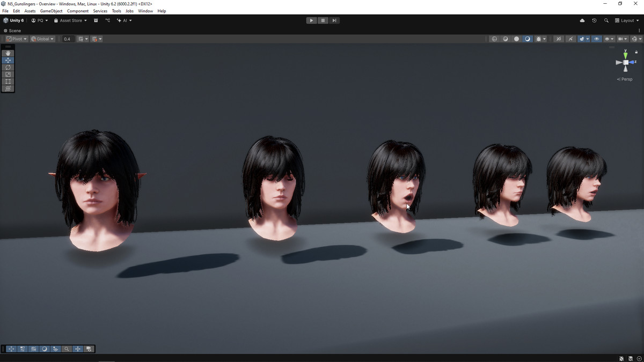The height and width of the screenshot is (362, 644).
Task: Toggle gizmos visibility button
Action: [x=634, y=39]
